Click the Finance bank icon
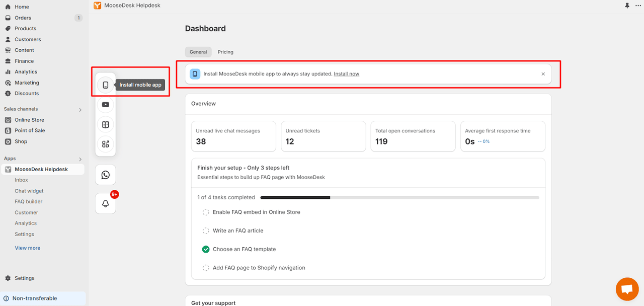This screenshot has height=306, width=644. [8, 61]
